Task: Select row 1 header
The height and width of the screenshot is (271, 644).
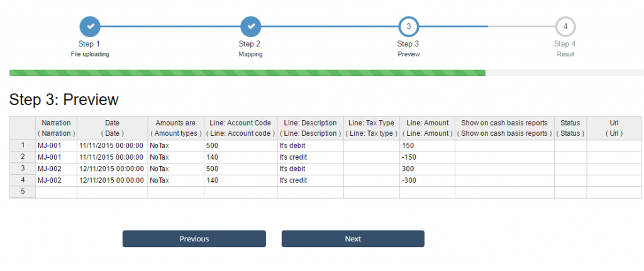Action: [x=23, y=145]
